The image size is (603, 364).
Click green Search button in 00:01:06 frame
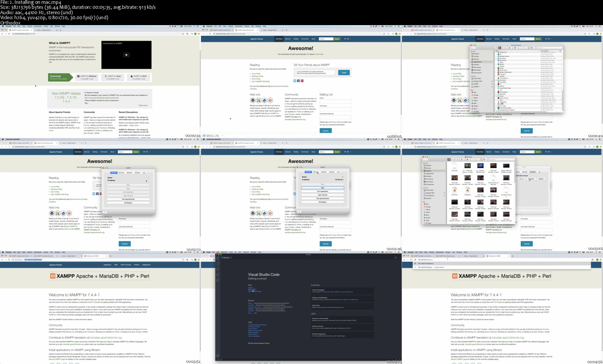(337, 39)
